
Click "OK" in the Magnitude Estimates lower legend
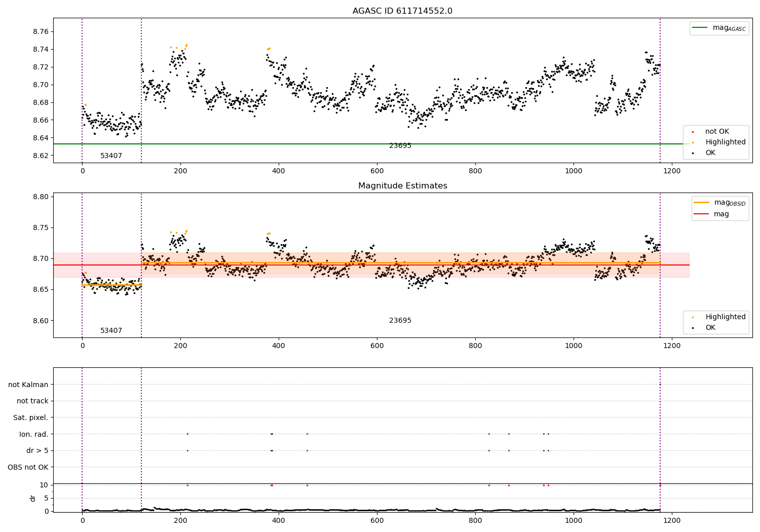click(710, 328)
